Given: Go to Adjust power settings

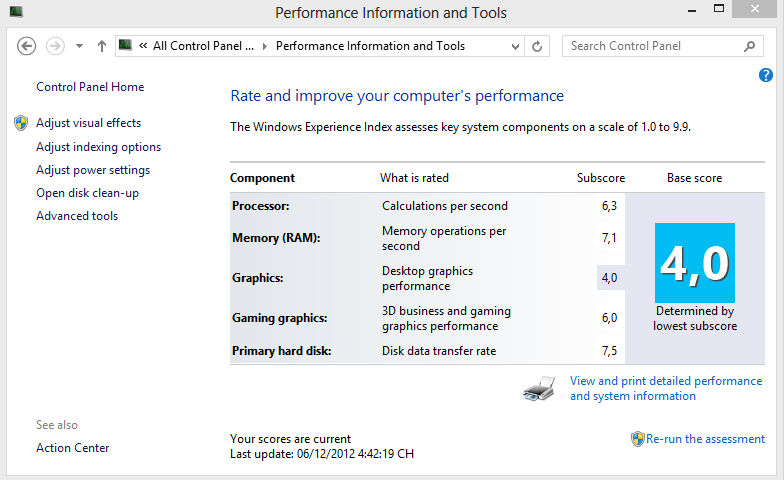Looking at the screenshot, I should click(x=93, y=170).
